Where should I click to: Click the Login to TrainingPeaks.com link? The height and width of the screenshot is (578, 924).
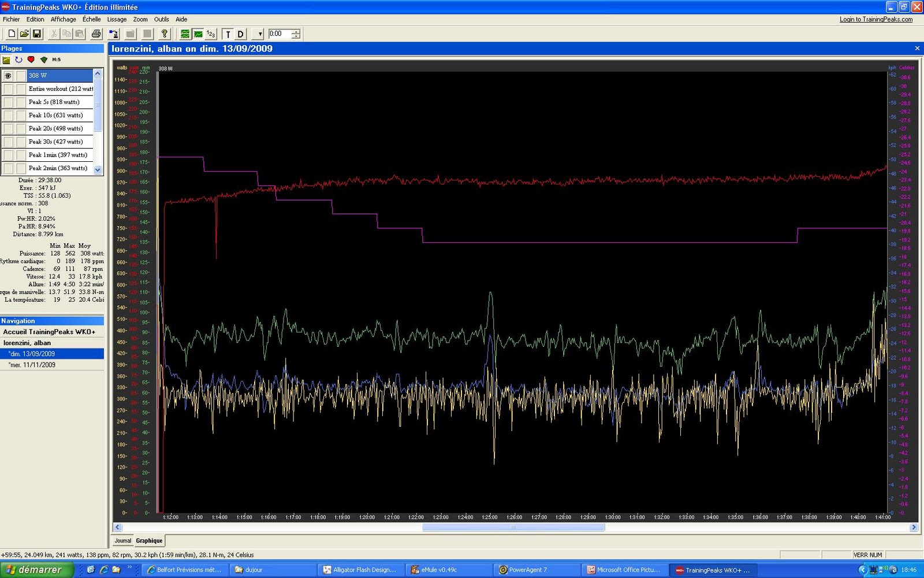click(x=876, y=19)
